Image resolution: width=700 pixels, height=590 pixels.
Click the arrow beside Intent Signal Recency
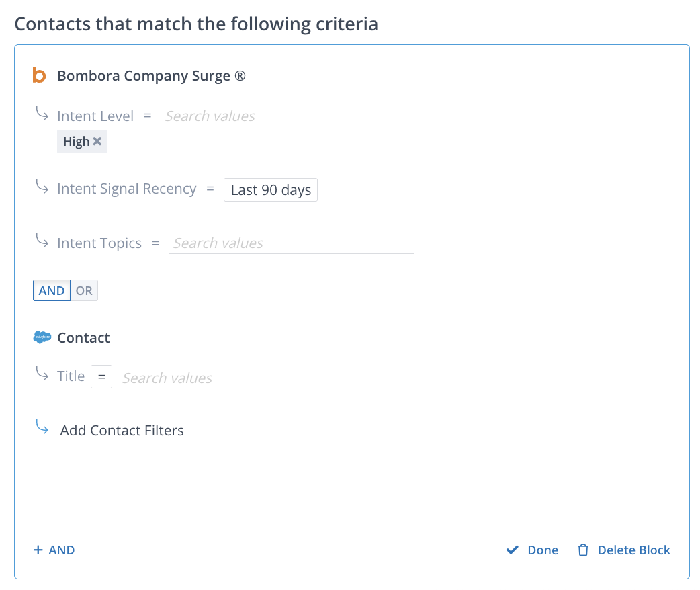click(42, 187)
